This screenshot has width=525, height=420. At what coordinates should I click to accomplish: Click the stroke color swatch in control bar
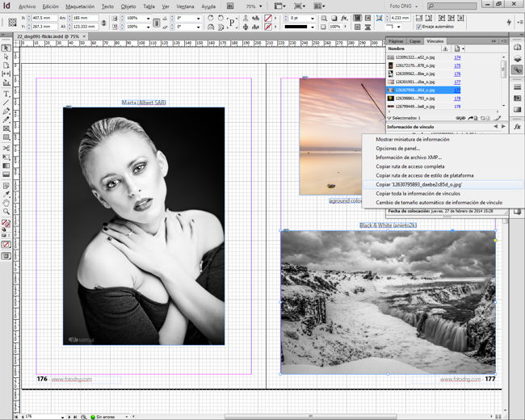tap(268, 27)
